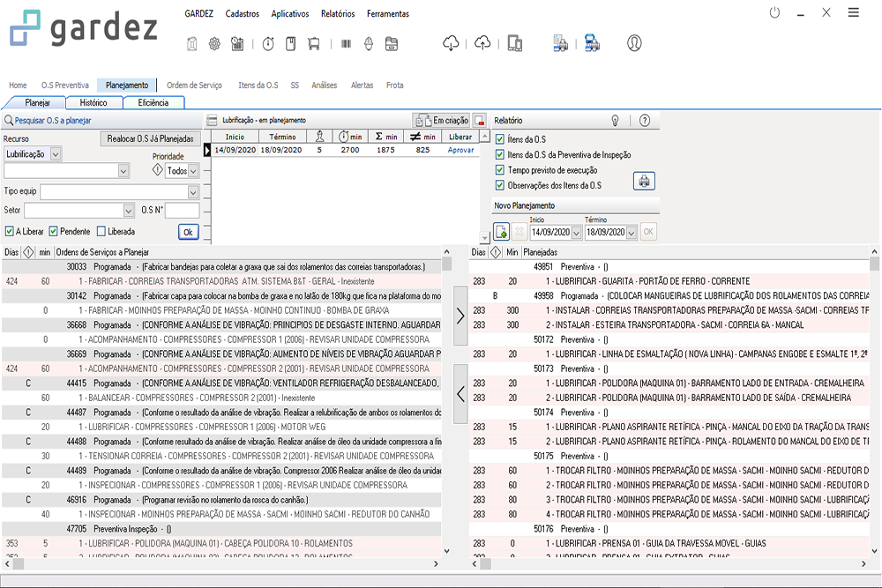Open the fuel canister icon in toolbar
The height and width of the screenshot is (588, 882).
click(x=191, y=43)
